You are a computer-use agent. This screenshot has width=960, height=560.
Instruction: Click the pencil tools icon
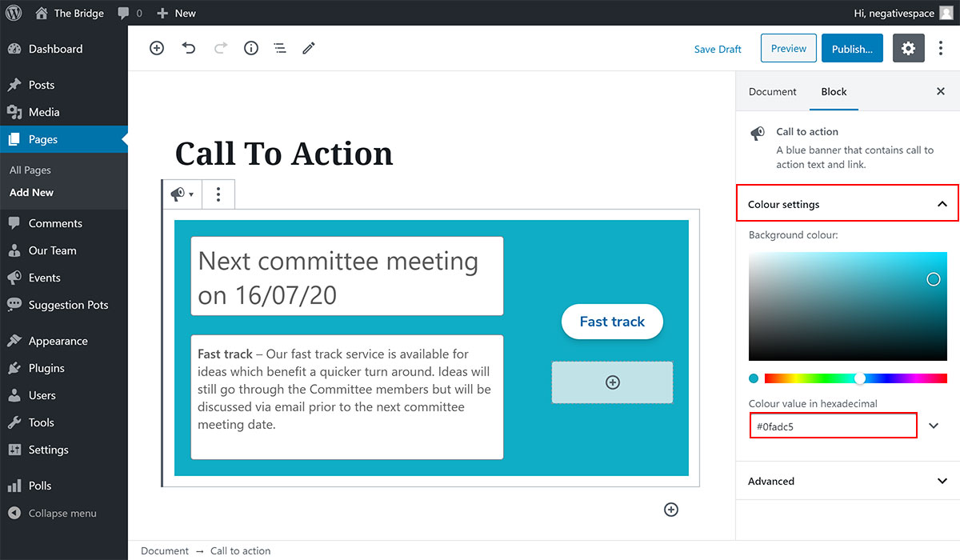click(x=309, y=48)
